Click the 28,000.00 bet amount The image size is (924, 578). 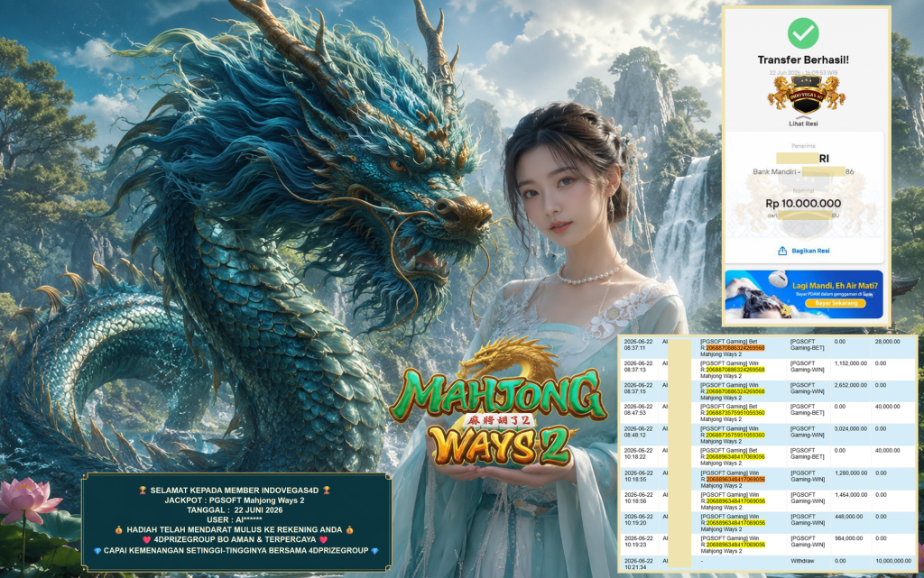pos(888,342)
